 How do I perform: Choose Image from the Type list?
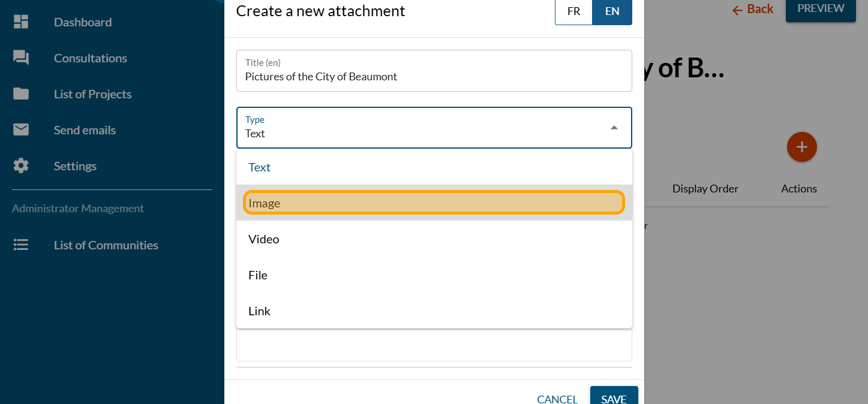point(434,203)
